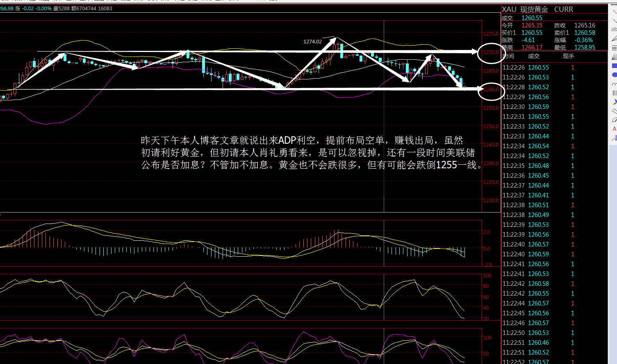Select the 11:22:33 1260.44 tick row

(538, 136)
